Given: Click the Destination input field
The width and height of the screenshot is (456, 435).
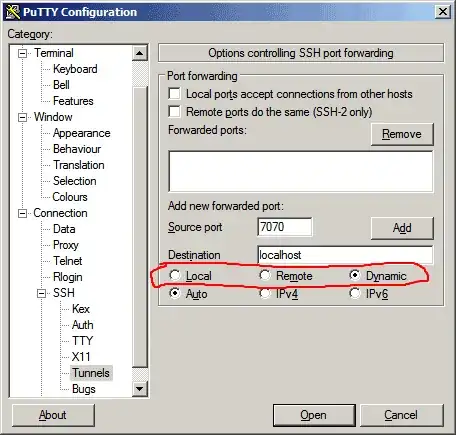Looking at the screenshot, I should 345,255.
